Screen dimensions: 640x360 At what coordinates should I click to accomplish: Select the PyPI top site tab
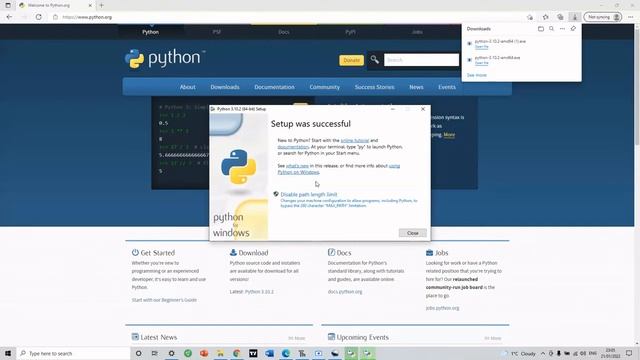tap(350, 32)
